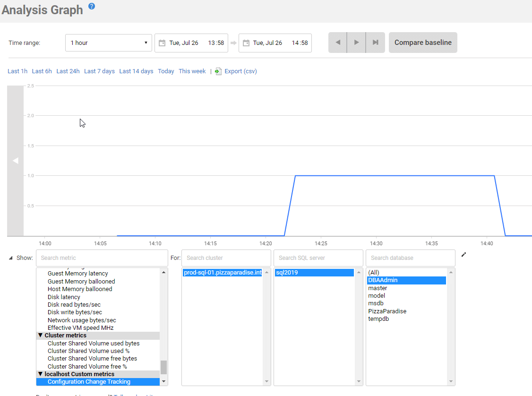532x396 pixels.
Task: Select the Last 1h link
Action: click(17, 71)
